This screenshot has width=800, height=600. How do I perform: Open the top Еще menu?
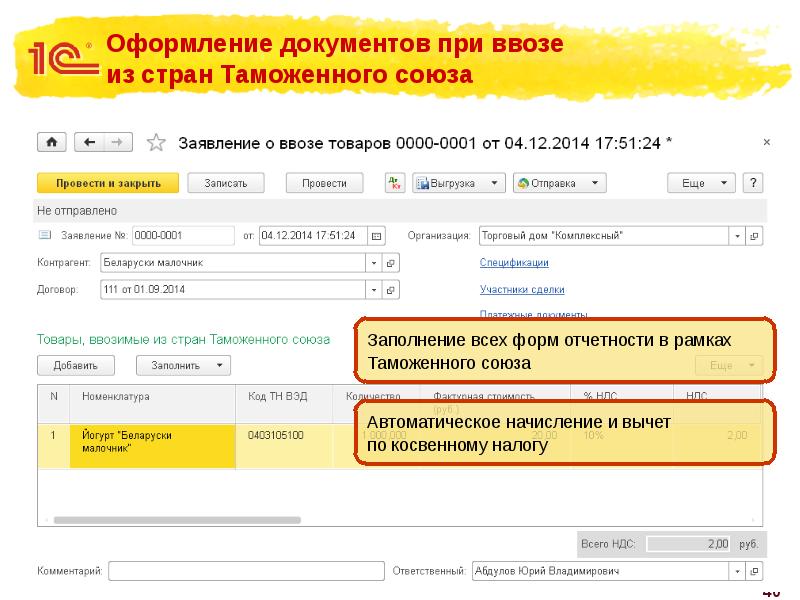click(700, 183)
